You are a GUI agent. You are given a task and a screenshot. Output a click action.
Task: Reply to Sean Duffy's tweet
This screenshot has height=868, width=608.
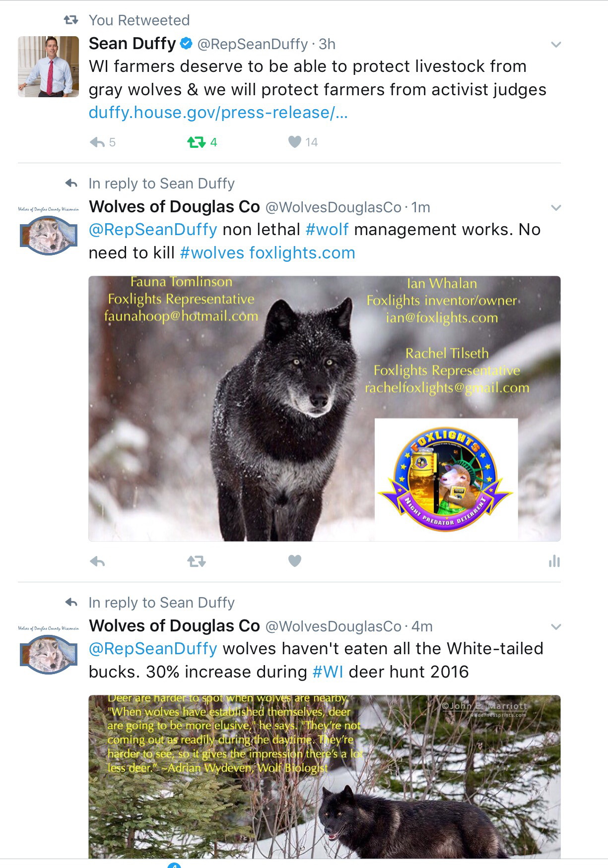[97, 143]
